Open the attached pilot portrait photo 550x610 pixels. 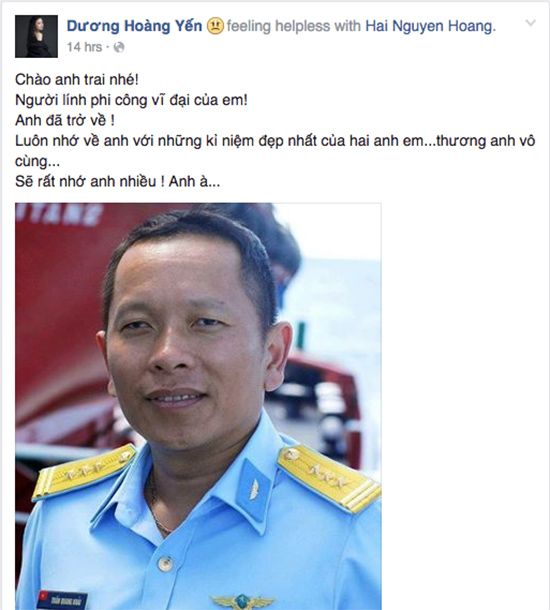(198, 406)
